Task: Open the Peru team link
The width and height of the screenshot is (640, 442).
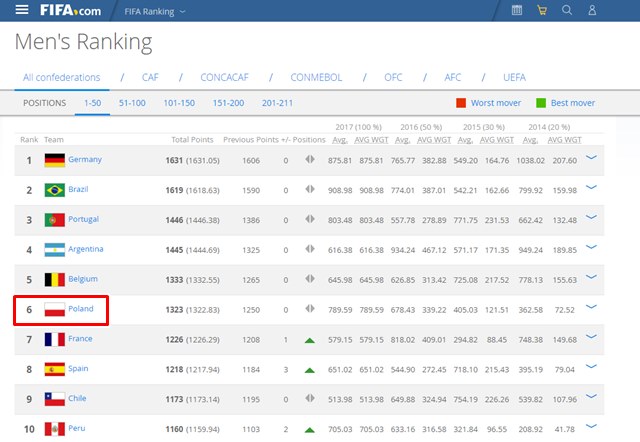Action: pyautogui.click(x=77, y=428)
